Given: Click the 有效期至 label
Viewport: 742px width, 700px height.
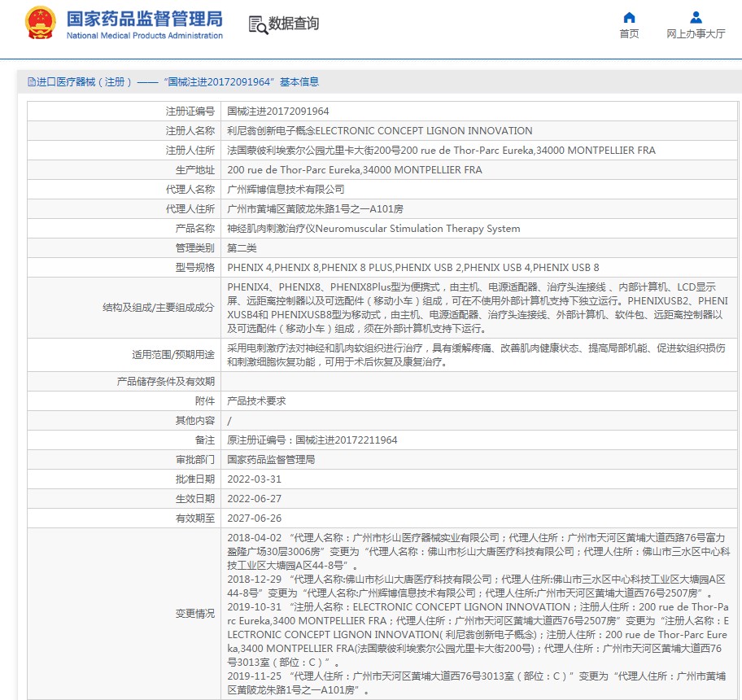Looking at the screenshot, I should pyautogui.click(x=195, y=518).
